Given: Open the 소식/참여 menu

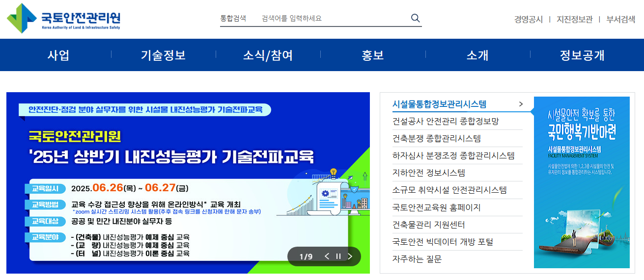Looking at the screenshot, I should pyautogui.click(x=268, y=55).
